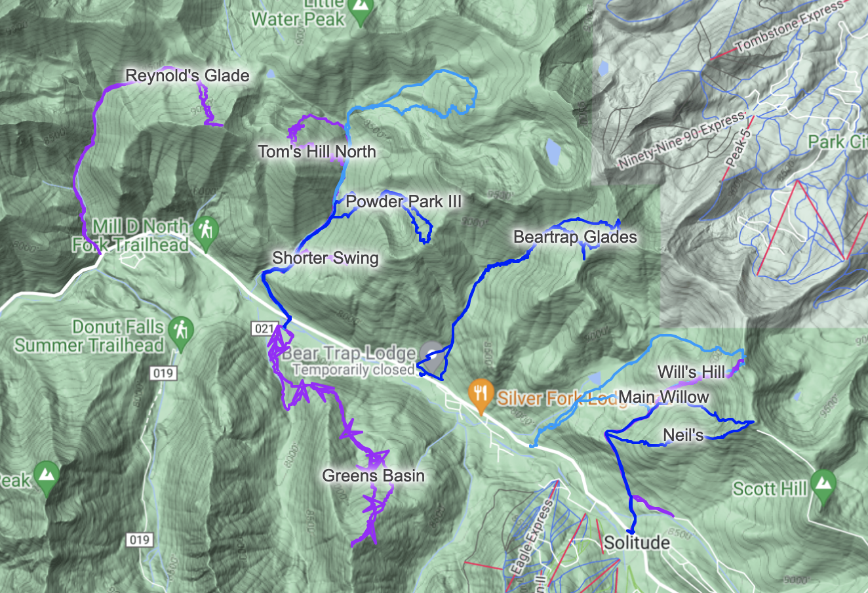This screenshot has width=868, height=593.
Task: Open the Tom's Hill North route label
Action: click(317, 152)
